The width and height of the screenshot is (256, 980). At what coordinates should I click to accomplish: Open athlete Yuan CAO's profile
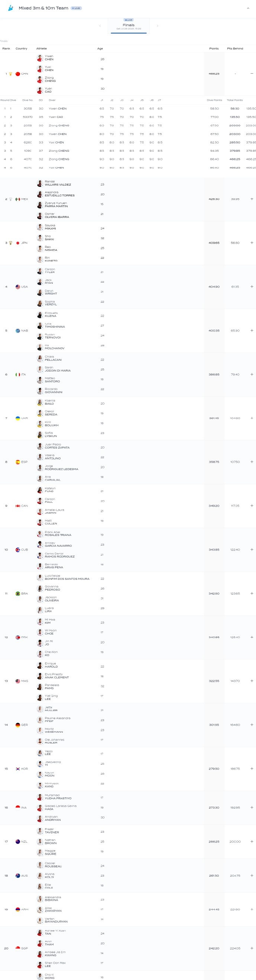pos(48,90)
